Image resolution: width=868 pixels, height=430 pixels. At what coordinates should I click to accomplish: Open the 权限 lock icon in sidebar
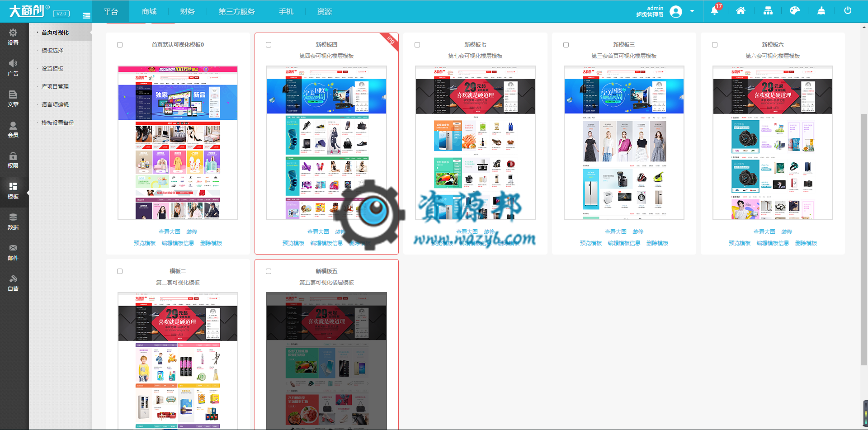(x=13, y=156)
